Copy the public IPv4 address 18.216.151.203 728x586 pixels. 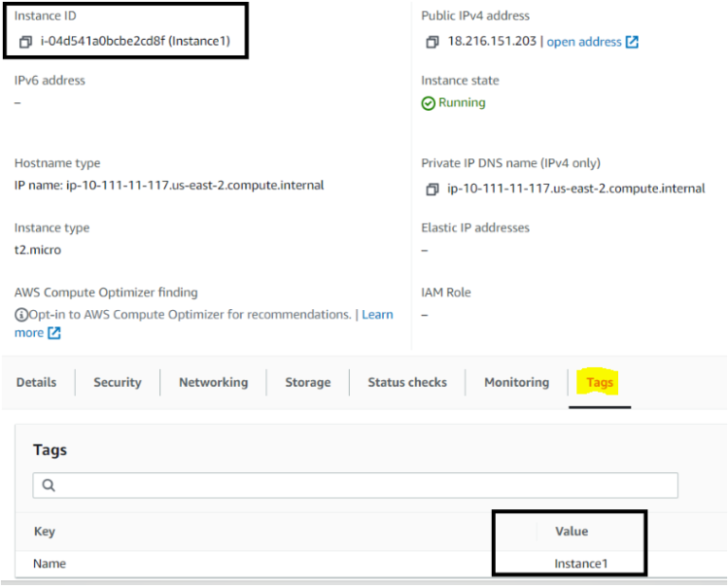tap(432, 43)
